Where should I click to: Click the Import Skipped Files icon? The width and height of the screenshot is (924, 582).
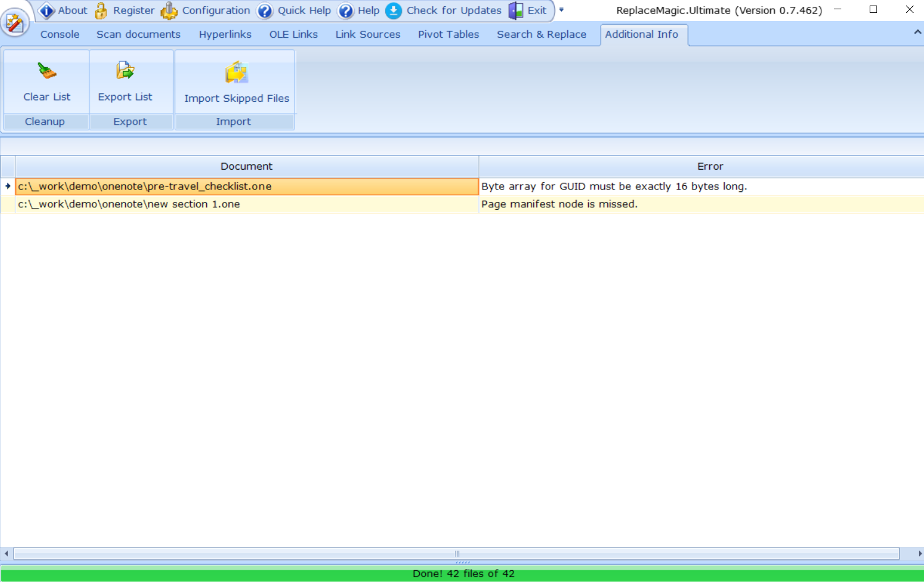pyautogui.click(x=236, y=73)
